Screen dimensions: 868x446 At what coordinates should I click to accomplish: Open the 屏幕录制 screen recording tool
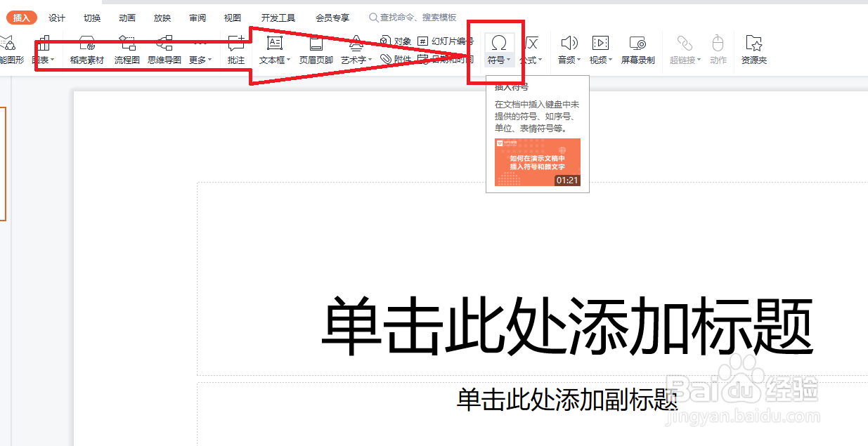click(x=638, y=49)
